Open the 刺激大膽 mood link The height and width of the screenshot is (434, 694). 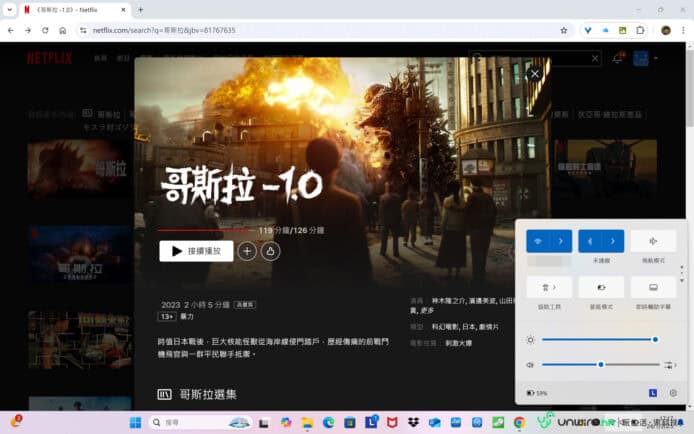[459, 343]
